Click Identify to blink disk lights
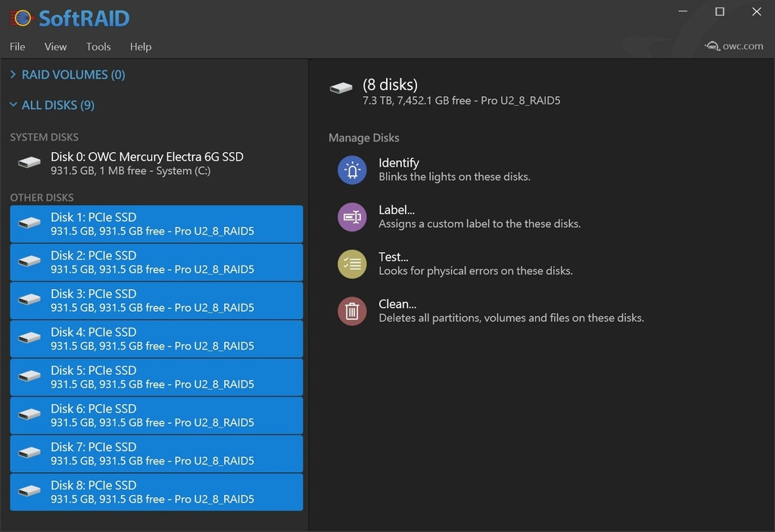 434,170
